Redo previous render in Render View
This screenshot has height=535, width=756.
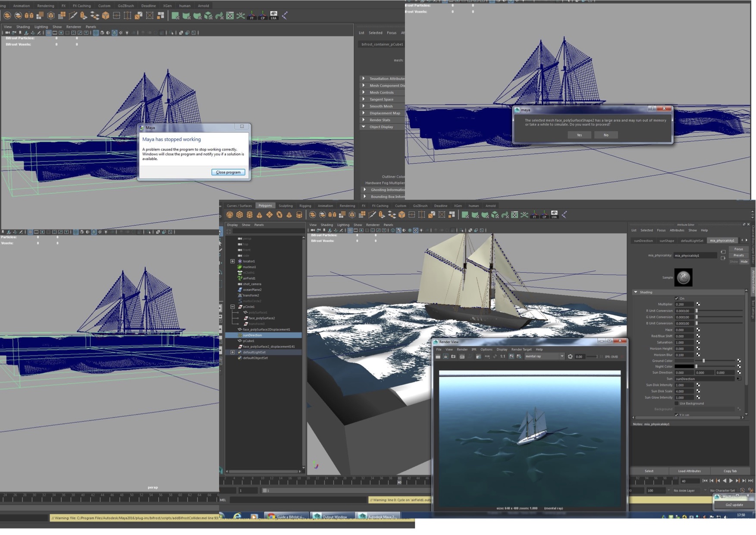[438, 357]
